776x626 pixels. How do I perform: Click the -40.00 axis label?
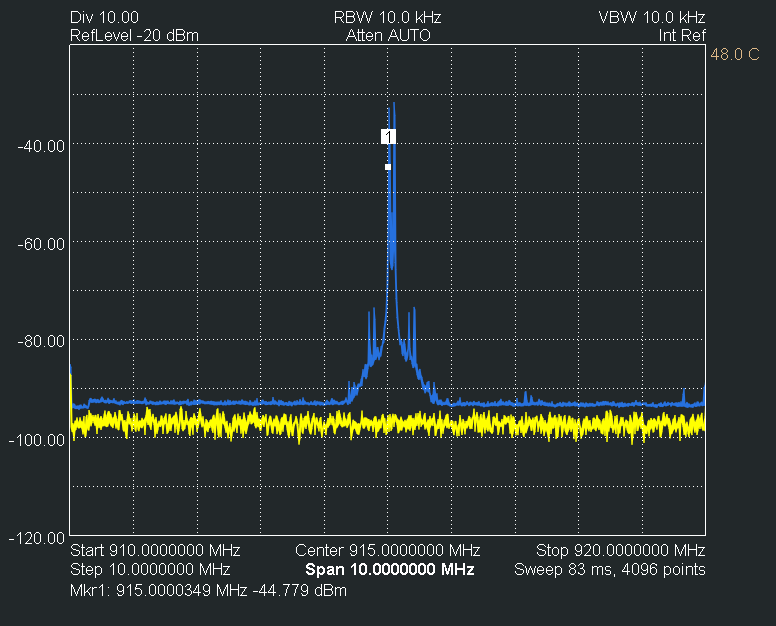[x=42, y=146]
